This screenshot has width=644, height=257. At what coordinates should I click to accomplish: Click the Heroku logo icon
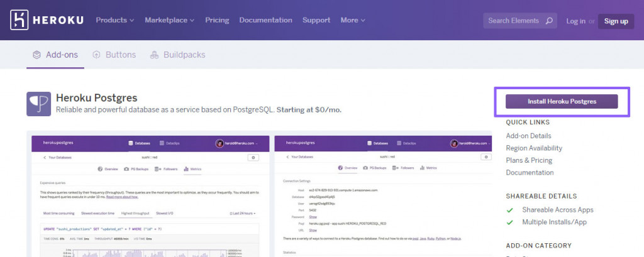tap(19, 20)
